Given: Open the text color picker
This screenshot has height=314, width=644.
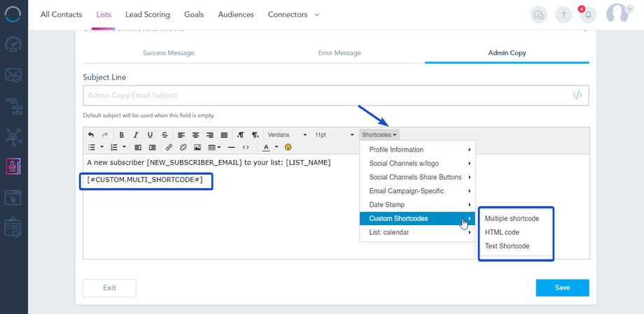Looking at the screenshot, I should pyautogui.click(x=266, y=148).
